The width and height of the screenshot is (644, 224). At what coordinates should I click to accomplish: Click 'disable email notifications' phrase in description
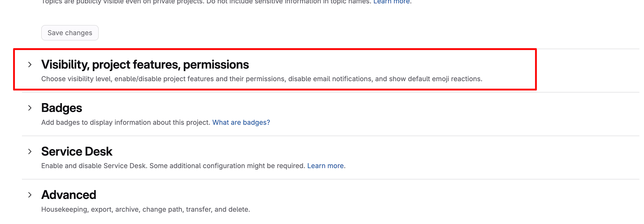pos(330,79)
